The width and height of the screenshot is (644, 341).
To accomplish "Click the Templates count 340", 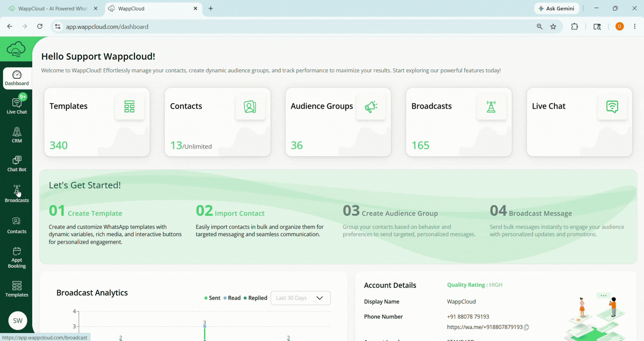I will pos(59,145).
